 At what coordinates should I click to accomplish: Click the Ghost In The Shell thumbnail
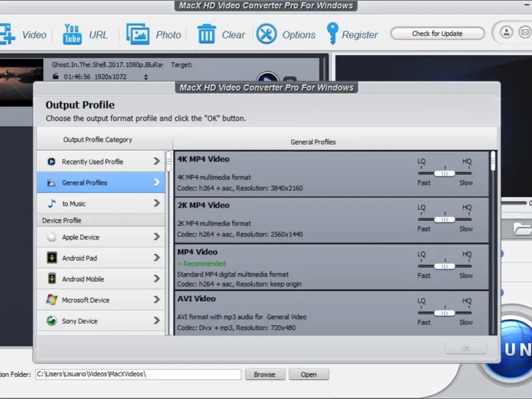point(21,82)
